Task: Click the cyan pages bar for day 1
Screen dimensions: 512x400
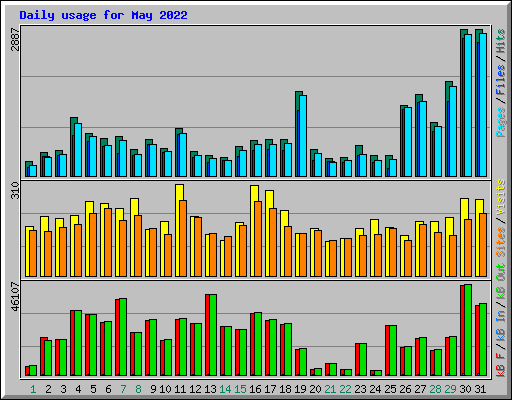Action: (x=33, y=171)
